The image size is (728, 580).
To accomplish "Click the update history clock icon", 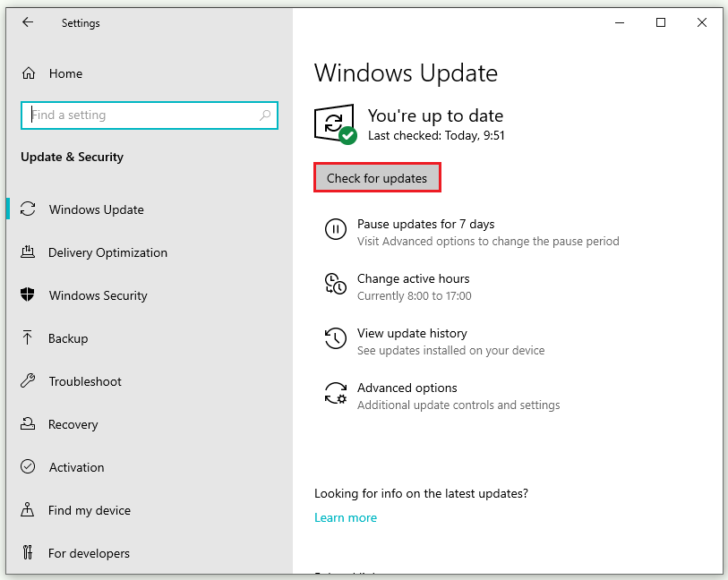I will coord(335,338).
